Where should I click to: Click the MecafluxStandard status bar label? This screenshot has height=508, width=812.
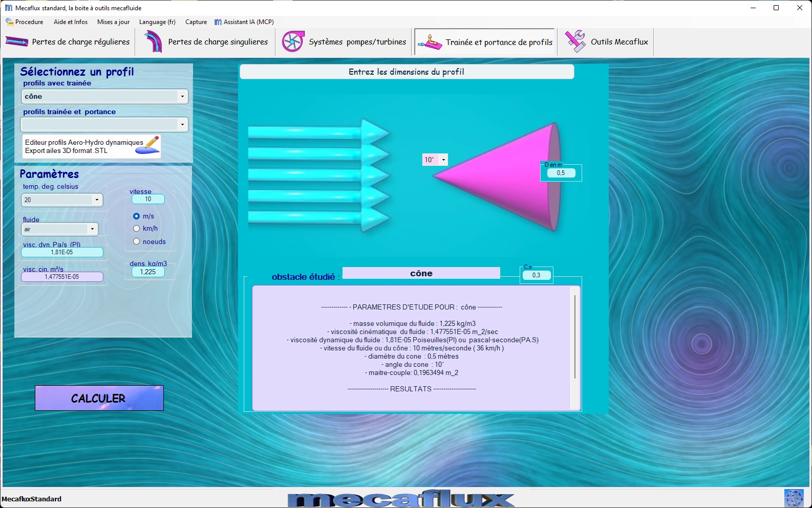(x=32, y=499)
